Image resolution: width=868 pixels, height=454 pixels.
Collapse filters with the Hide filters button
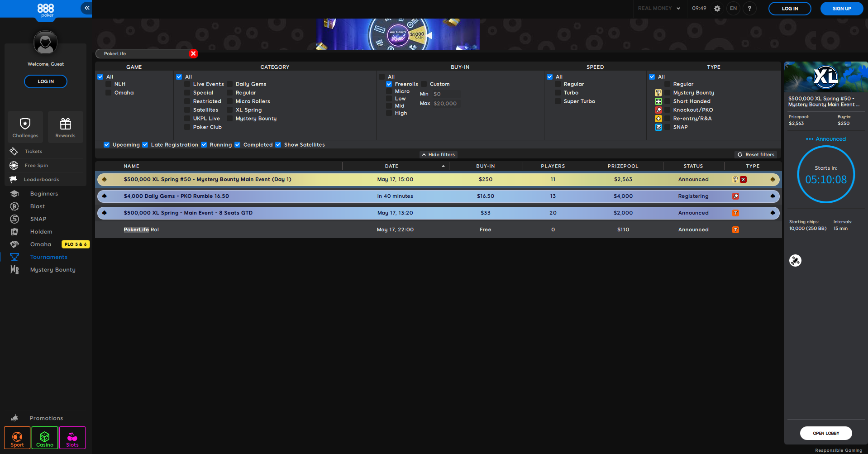[438, 154]
